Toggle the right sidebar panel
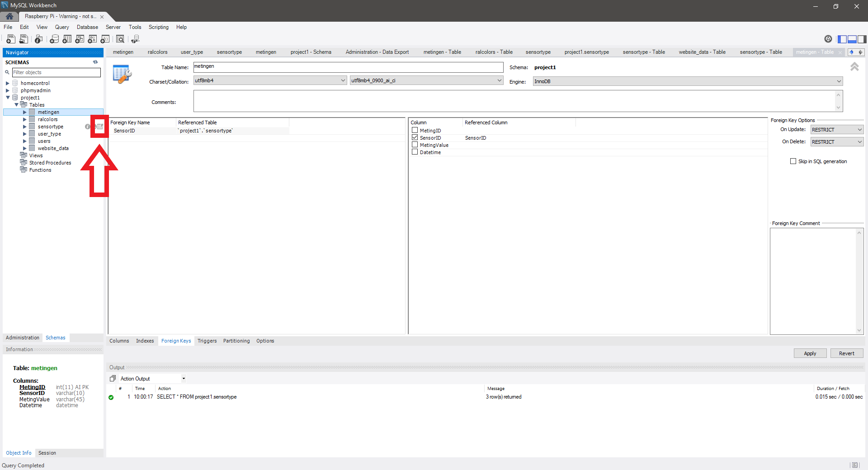 862,39
